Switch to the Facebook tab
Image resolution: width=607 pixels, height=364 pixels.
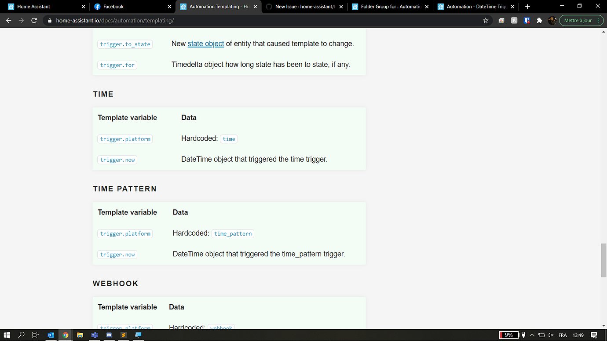(x=128, y=7)
